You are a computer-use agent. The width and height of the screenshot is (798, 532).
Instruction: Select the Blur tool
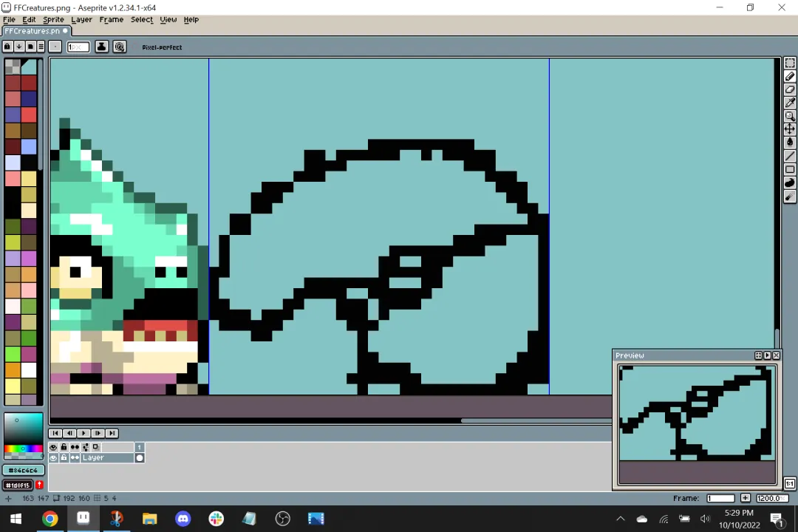click(x=789, y=197)
